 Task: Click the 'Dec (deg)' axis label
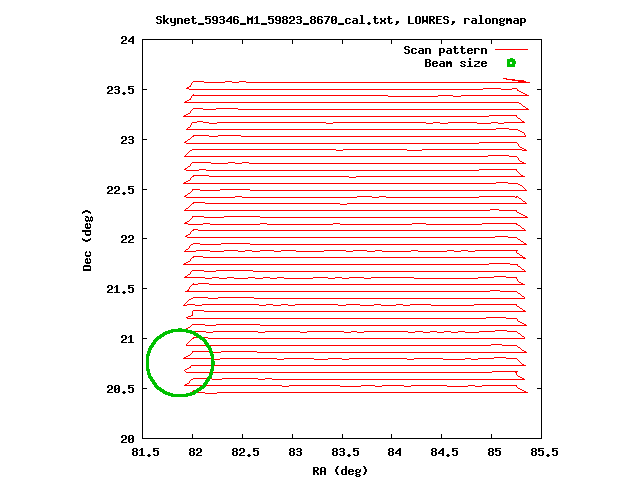point(87,240)
